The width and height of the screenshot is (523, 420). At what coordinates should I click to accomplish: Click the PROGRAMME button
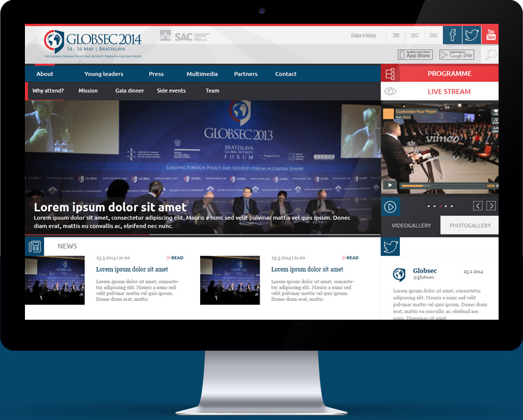(449, 74)
